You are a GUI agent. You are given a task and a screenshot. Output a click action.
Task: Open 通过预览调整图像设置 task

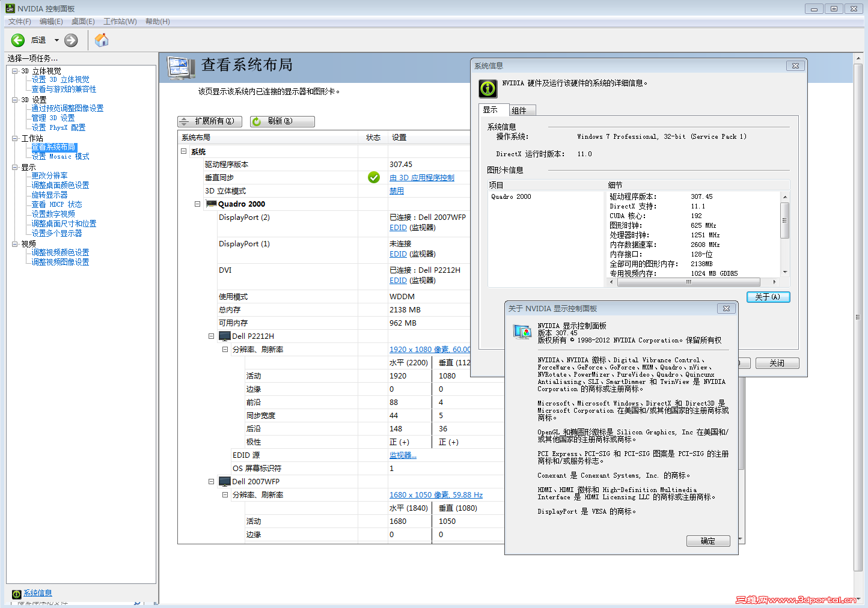(67, 108)
